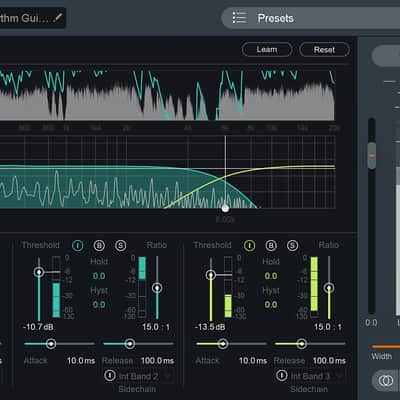
Task: Enable the sidechain power toggle beside Int Band 3
Action: pos(282,375)
